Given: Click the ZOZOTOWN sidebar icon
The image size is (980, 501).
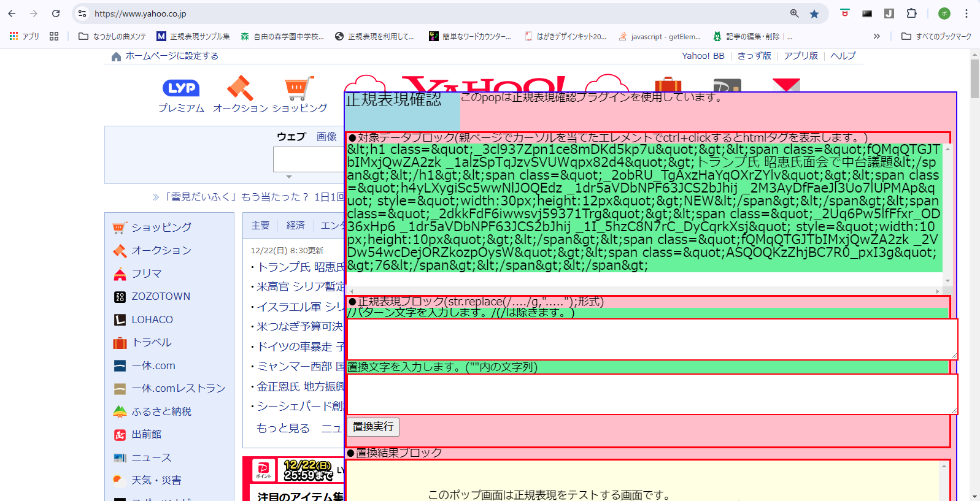Looking at the screenshot, I should (120, 297).
